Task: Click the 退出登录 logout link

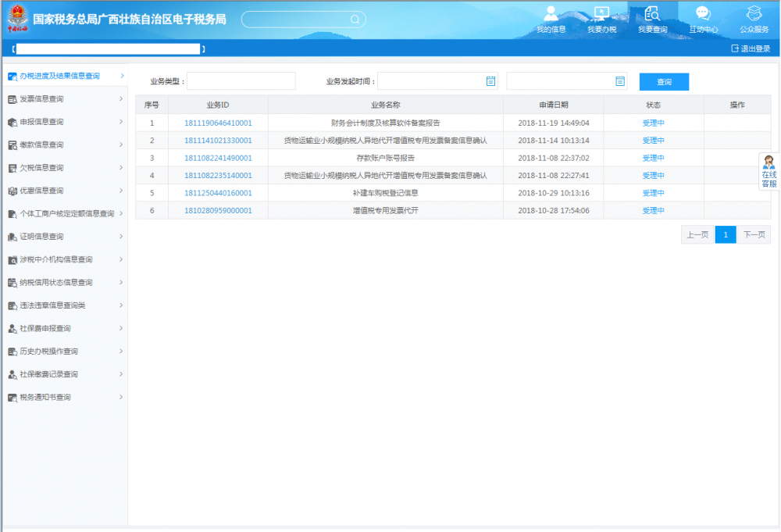Action: tap(750, 48)
